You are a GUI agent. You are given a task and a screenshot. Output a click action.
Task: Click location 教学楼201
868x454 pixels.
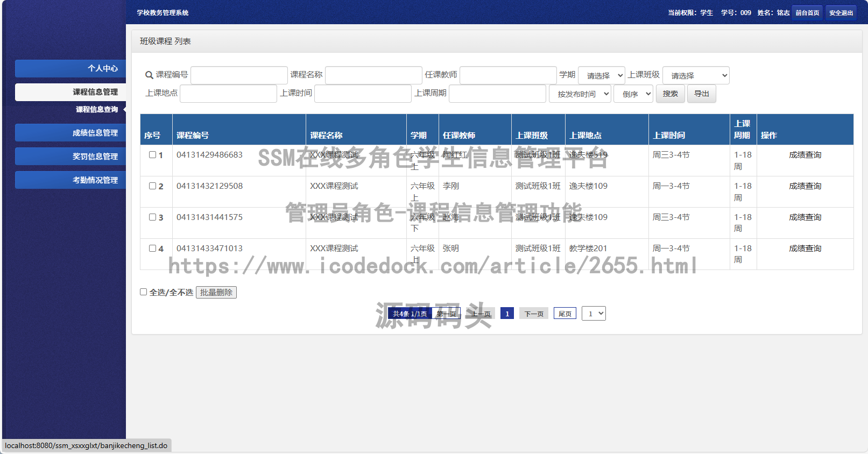(x=588, y=249)
